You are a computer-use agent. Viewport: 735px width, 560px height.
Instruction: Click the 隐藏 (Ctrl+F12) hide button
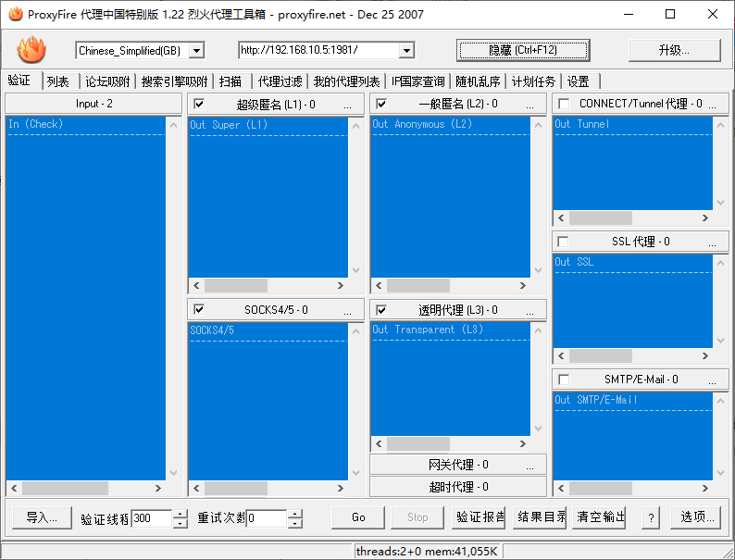523,50
